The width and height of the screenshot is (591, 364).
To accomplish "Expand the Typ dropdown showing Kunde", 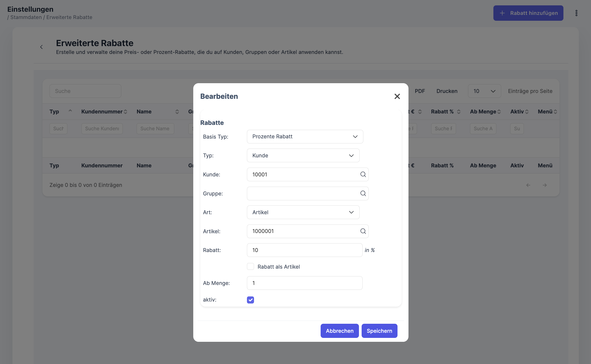I will click(303, 156).
